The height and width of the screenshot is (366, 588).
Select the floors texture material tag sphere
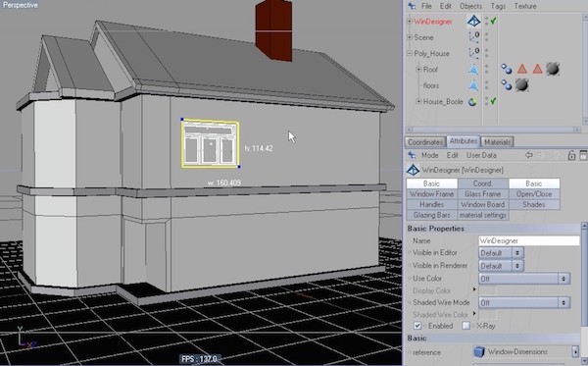(x=521, y=85)
